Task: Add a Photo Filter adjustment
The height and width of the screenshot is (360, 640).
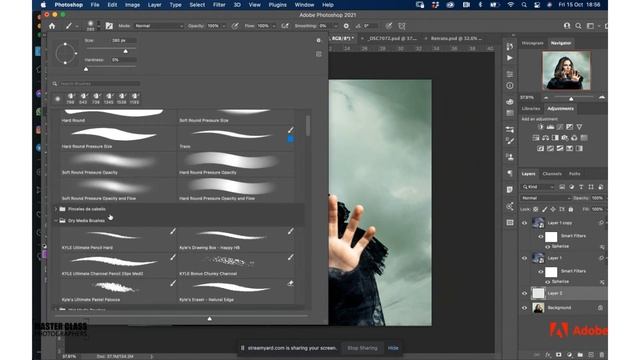Action: (x=564, y=138)
